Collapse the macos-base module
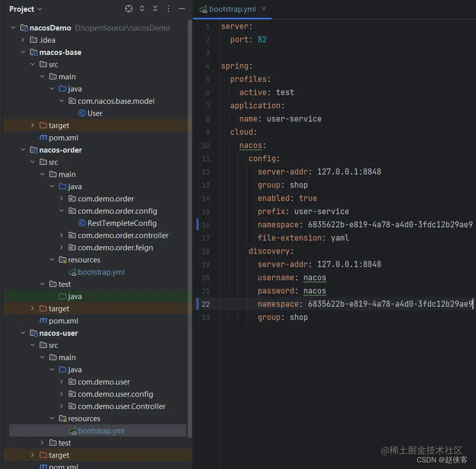 [23, 52]
